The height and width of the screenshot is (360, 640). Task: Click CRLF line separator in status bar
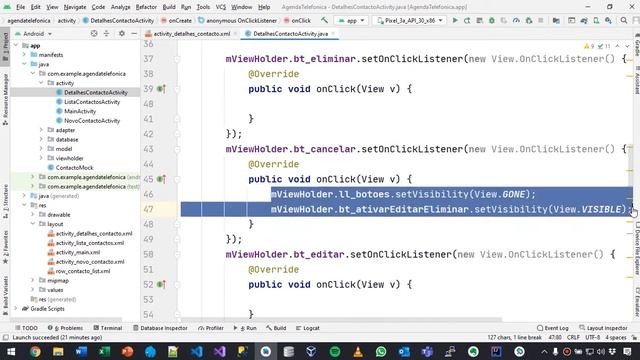[x=573, y=338]
